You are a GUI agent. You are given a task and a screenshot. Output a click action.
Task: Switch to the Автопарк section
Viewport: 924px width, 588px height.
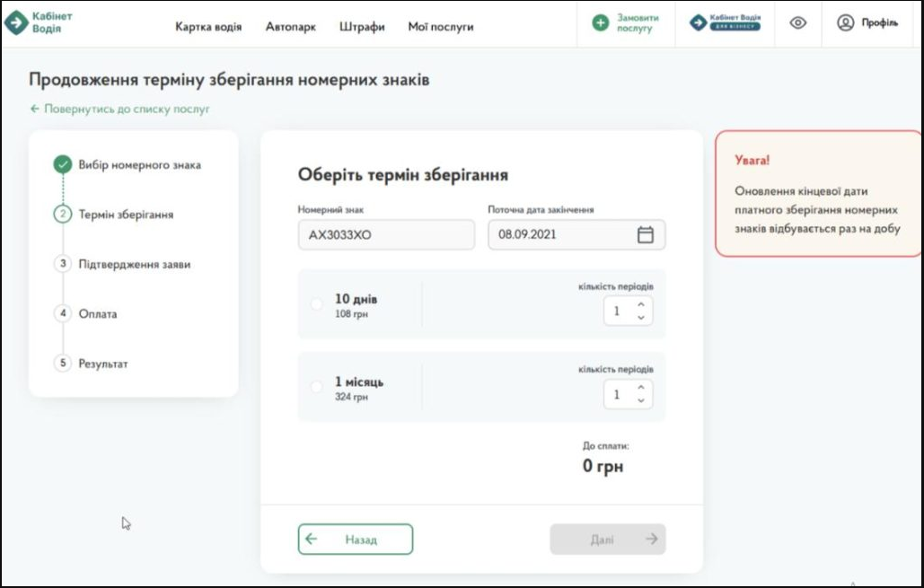click(x=290, y=27)
